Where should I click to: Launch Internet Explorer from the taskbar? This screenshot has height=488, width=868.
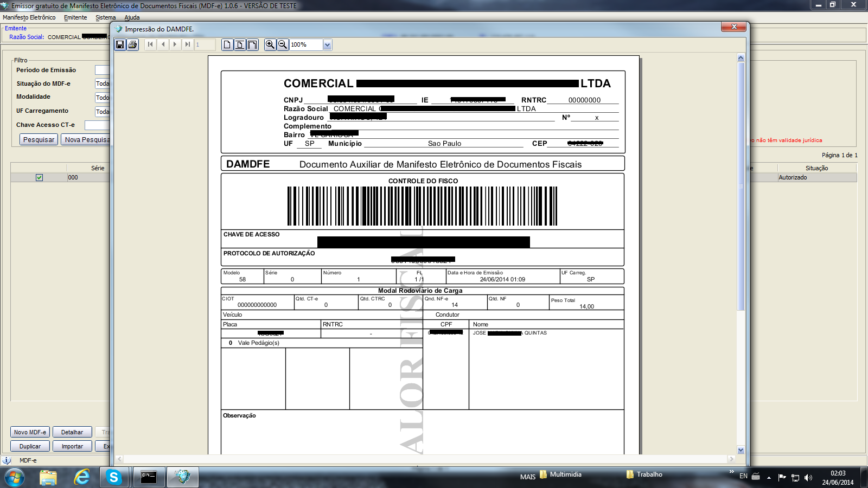point(81,477)
